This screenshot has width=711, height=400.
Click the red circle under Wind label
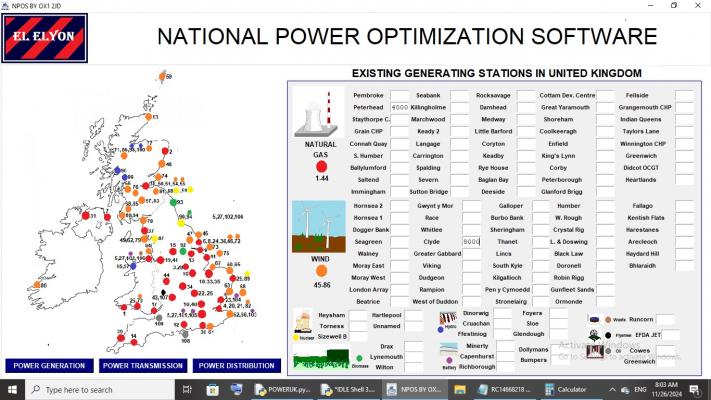coord(320,270)
